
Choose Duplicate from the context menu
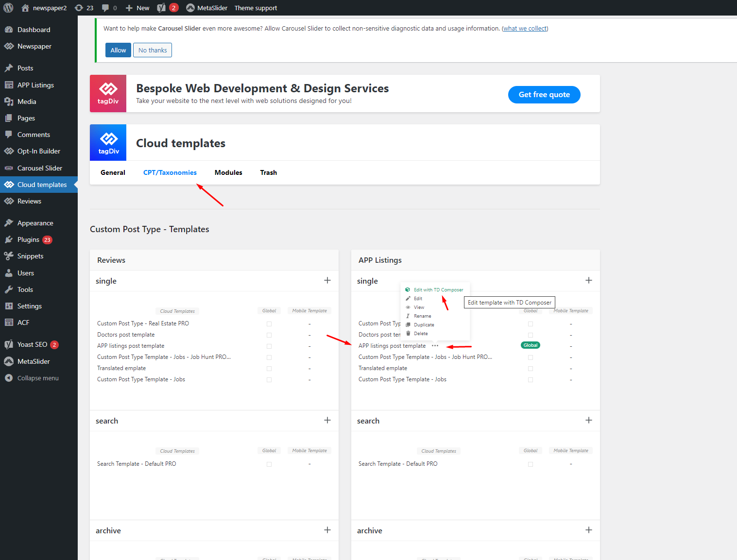tap(420, 325)
